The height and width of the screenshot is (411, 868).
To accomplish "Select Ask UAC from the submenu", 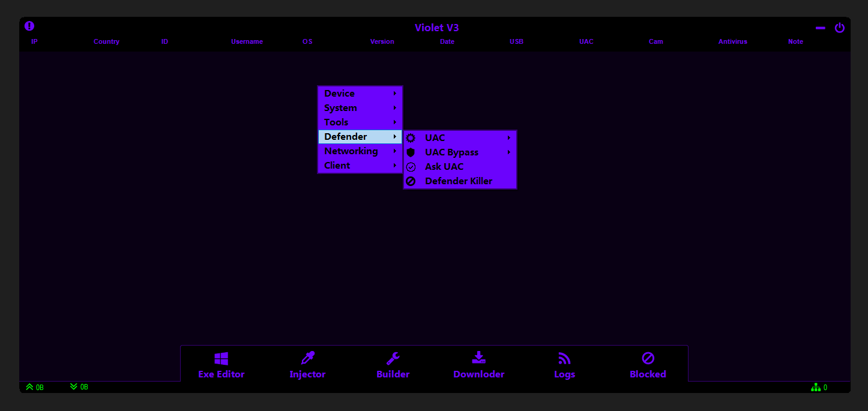I will coord(444,167).
